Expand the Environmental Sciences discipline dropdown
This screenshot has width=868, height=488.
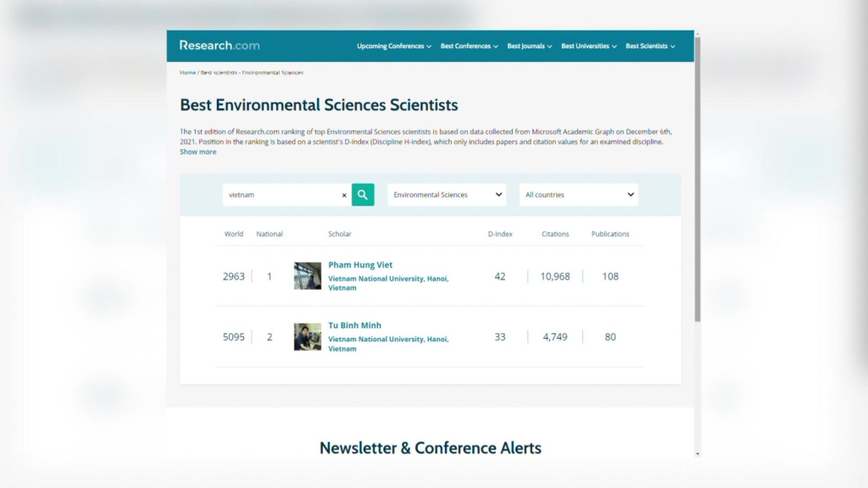pyautogui.click(x=447, y=195)
